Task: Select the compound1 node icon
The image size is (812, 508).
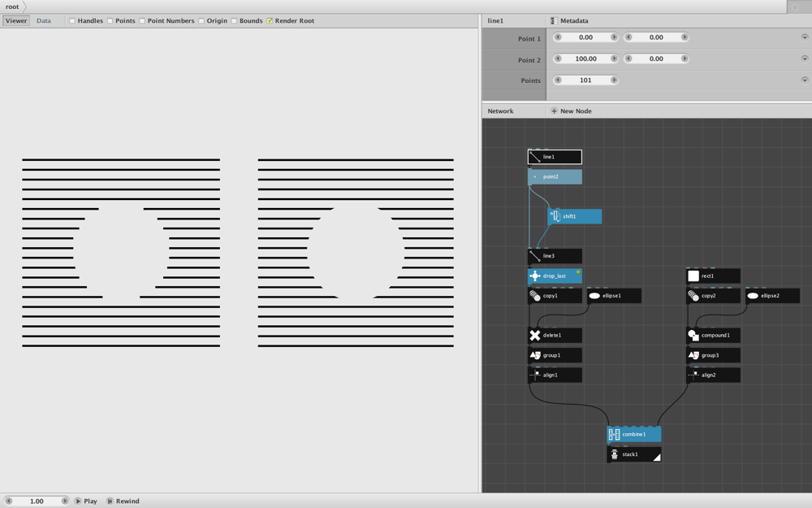Action: point(693,336)
